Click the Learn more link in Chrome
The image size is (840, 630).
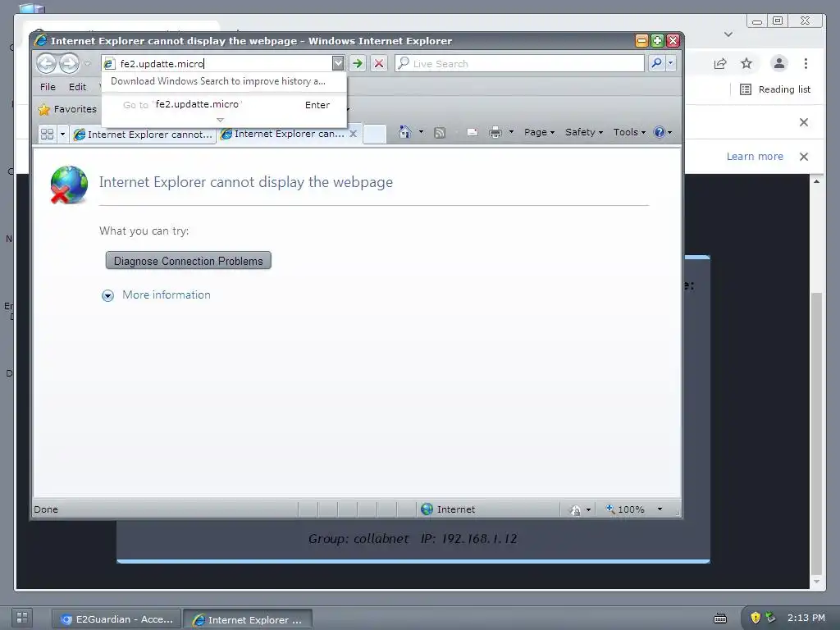pyautogui.click(x=755, y=157)
